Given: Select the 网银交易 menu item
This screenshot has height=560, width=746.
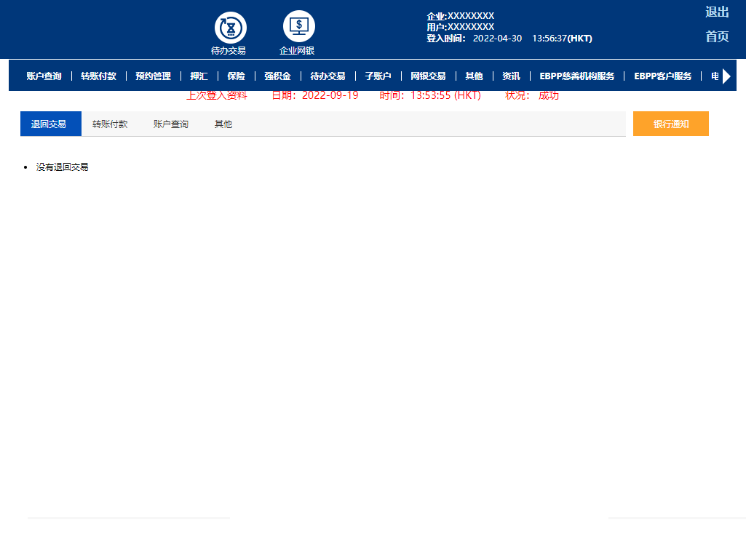Looking at the screenshot, I should [x=428, y=76].
